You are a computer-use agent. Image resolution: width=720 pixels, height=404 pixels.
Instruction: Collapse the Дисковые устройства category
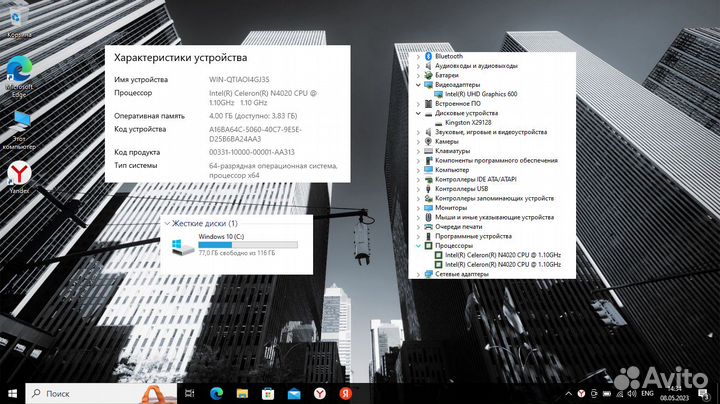(x=418, y=113)
